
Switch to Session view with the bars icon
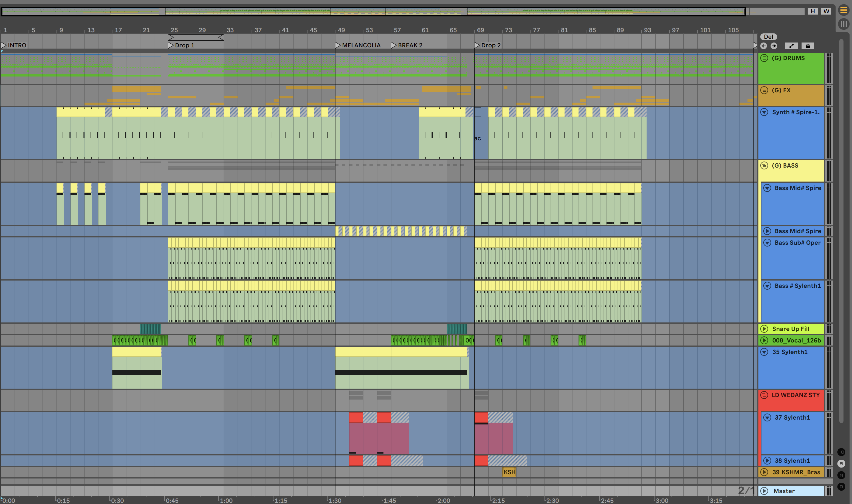[x=843, y=24]
